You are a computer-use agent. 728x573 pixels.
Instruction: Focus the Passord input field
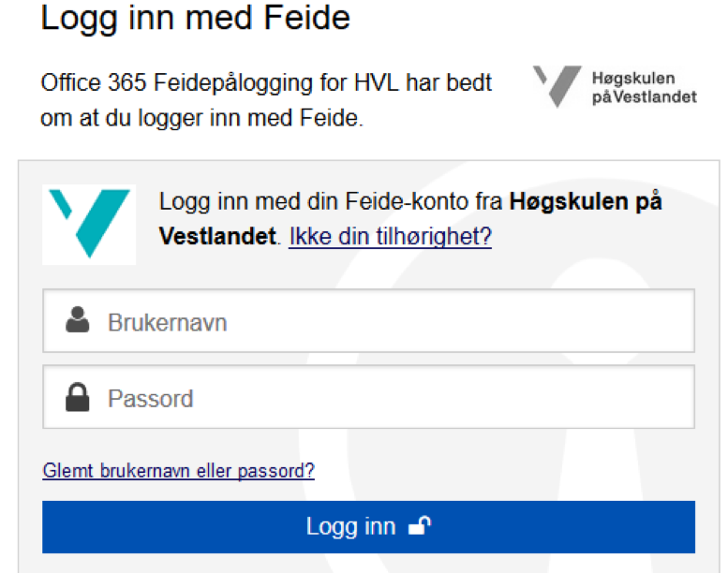pyautogui.click(x=394, y=397)
